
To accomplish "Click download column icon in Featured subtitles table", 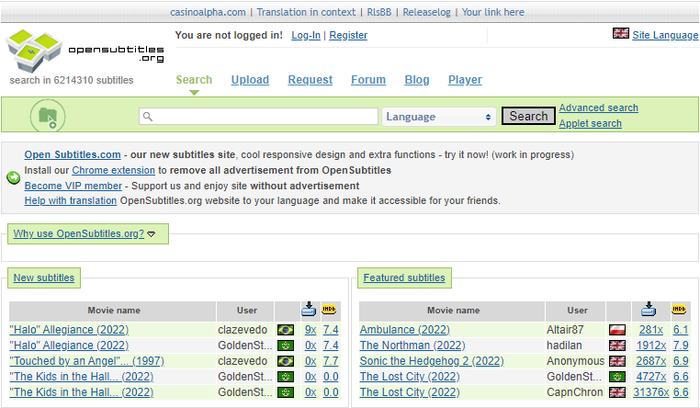I will 648,309.
